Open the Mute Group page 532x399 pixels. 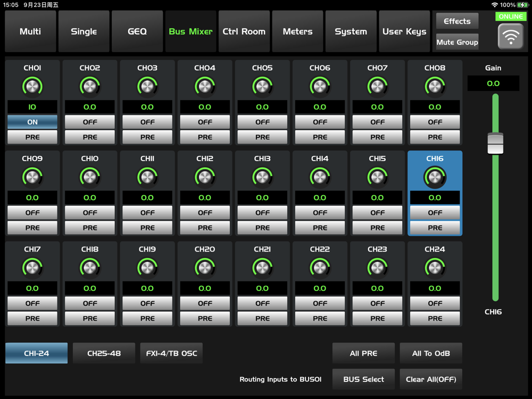coord(457,42)
